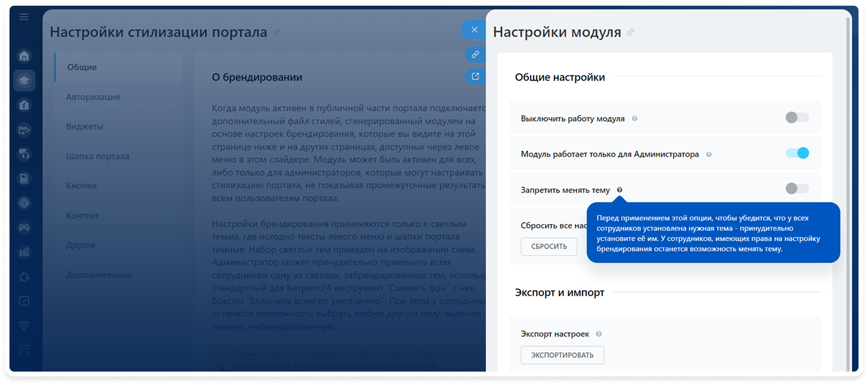Click the 'Экспорт настроек' label
868x385 pixels.
point(555,334)
